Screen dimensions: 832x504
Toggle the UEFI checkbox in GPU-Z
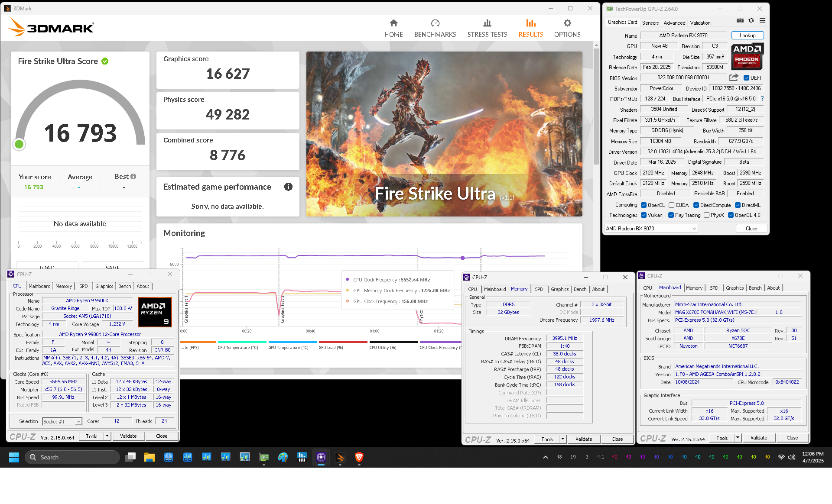coord(747,78)
